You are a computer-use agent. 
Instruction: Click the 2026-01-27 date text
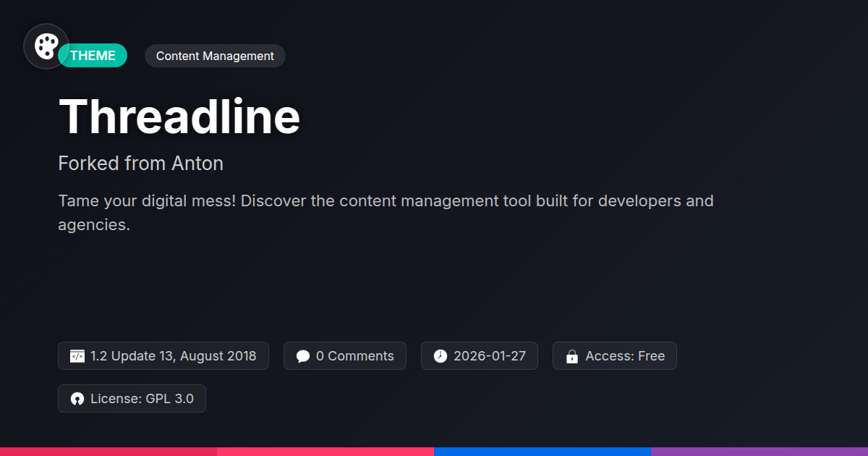(x=489, y=356)
